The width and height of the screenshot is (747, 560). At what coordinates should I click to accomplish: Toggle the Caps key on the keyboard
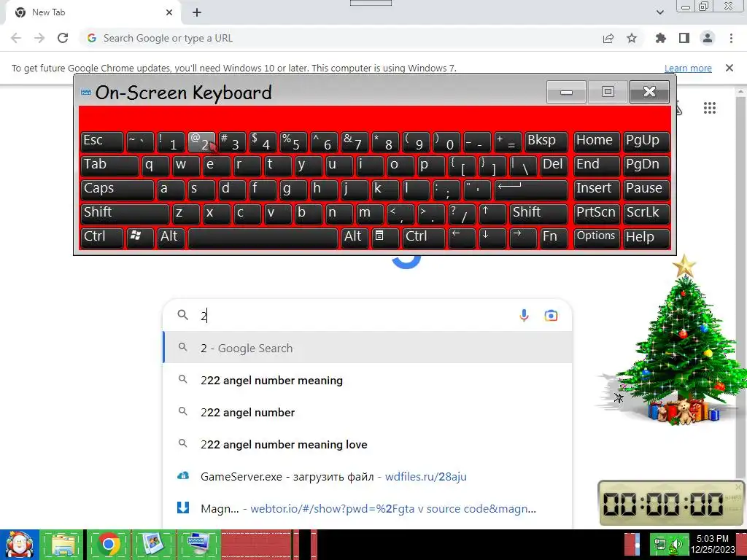(117, 190)
